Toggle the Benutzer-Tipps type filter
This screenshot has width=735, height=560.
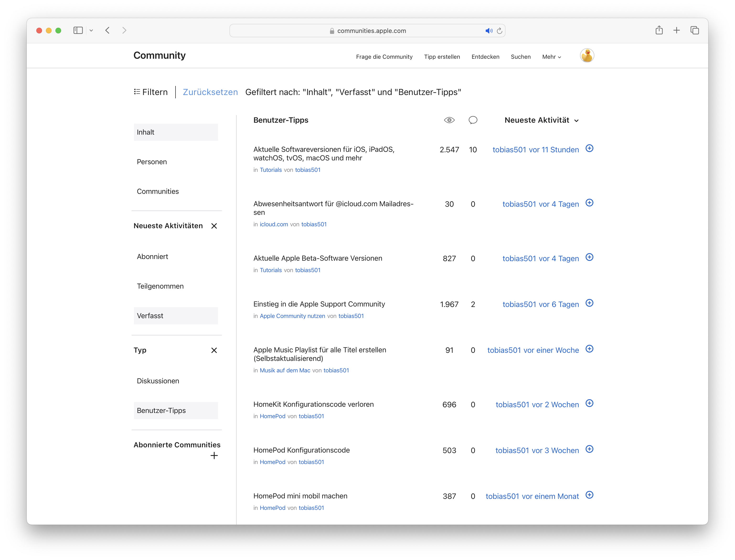coord(176,410)
